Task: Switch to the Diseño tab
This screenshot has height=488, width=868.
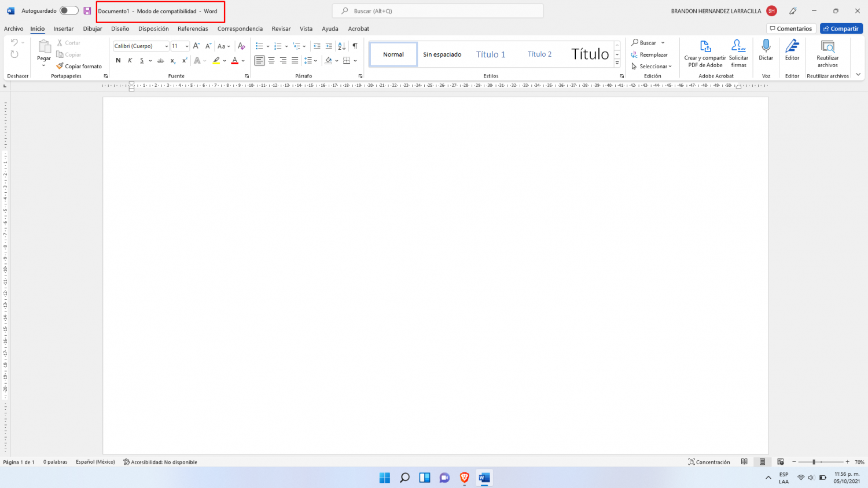Action: coord(120,28)
